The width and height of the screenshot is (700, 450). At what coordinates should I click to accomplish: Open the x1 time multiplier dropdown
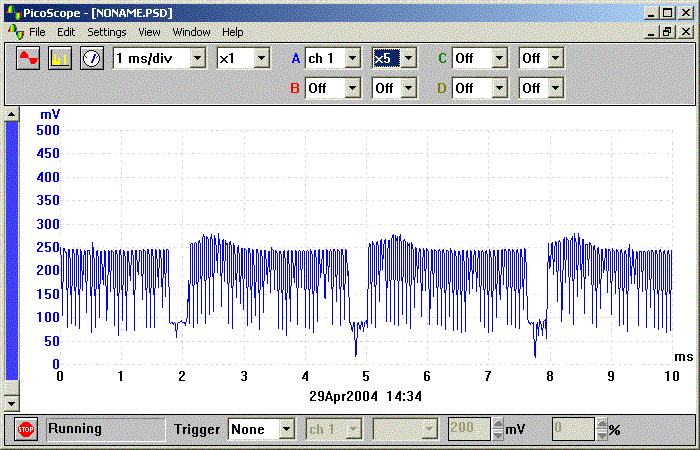pos(261,58)
